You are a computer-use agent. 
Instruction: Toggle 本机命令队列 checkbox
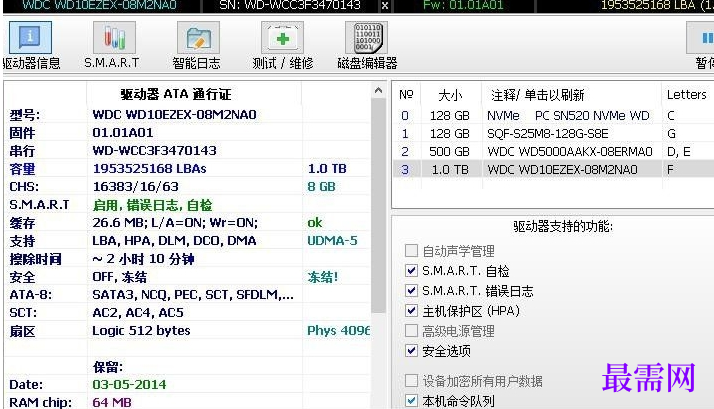pos(411,400)
